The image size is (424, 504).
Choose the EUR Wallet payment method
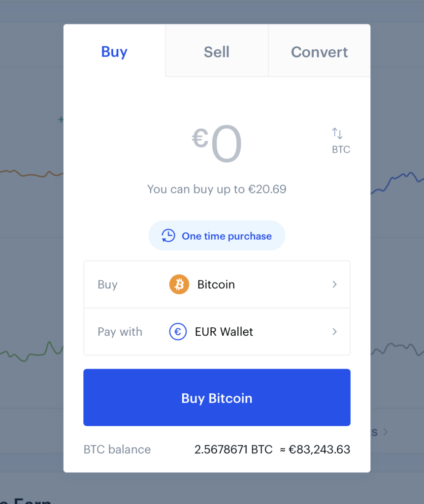[224, 332]
